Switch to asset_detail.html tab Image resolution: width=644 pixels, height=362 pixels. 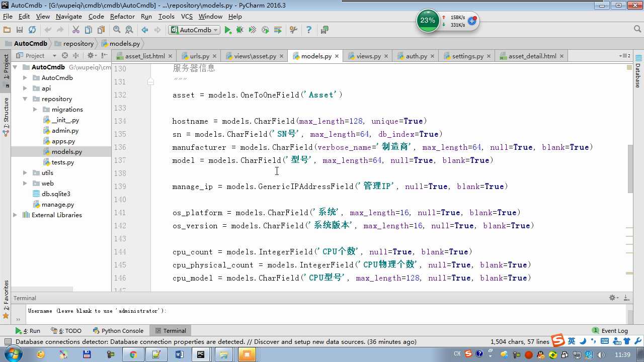[532, 56]
